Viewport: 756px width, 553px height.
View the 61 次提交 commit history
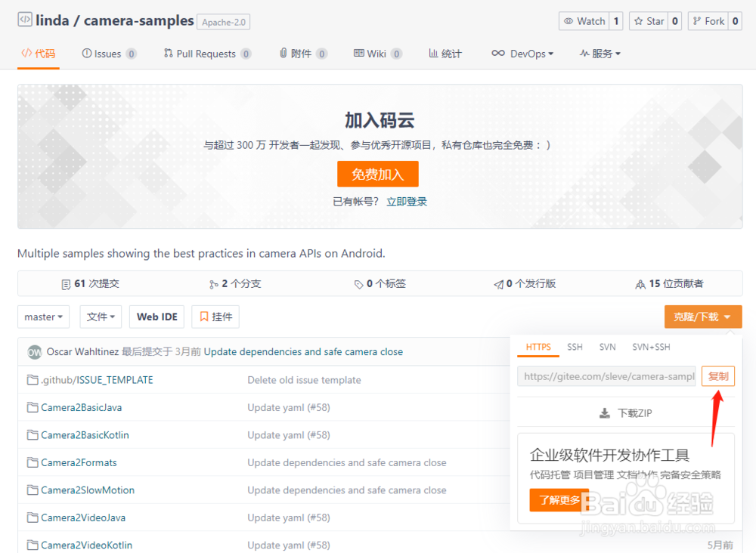pyautogui.click(x=90, y=284)
